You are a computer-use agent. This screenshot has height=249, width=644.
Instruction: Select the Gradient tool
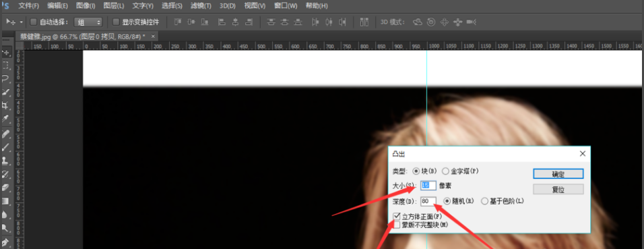tap(6, 201)
